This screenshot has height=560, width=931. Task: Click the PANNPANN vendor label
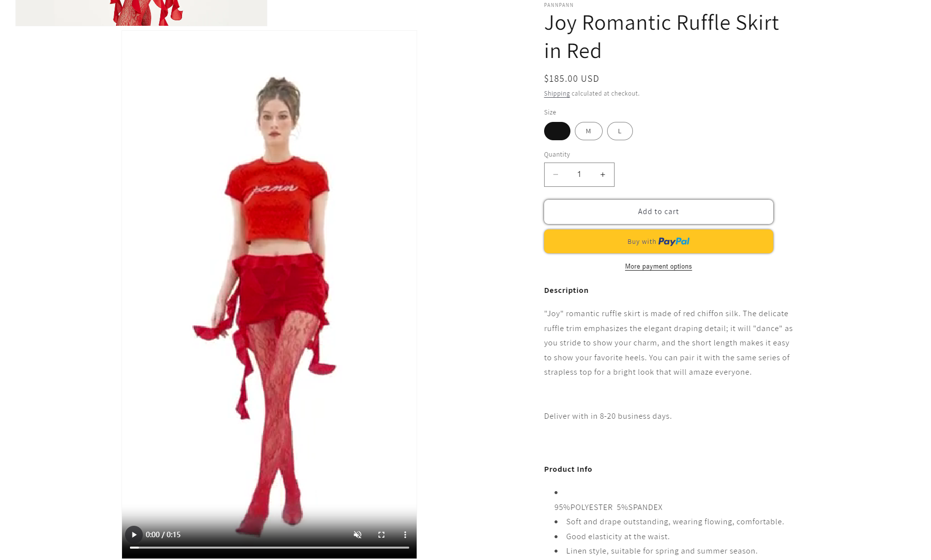pyautogui.click(x=559, y=5)
